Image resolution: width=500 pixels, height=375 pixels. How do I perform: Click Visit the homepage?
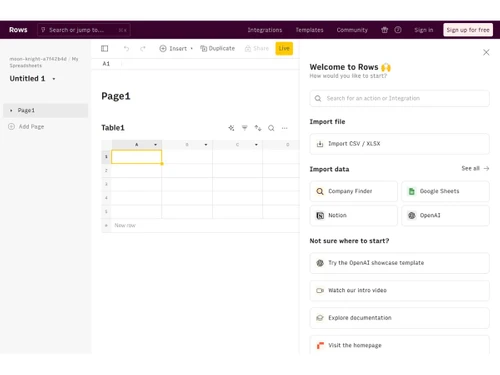coord(399,345)
